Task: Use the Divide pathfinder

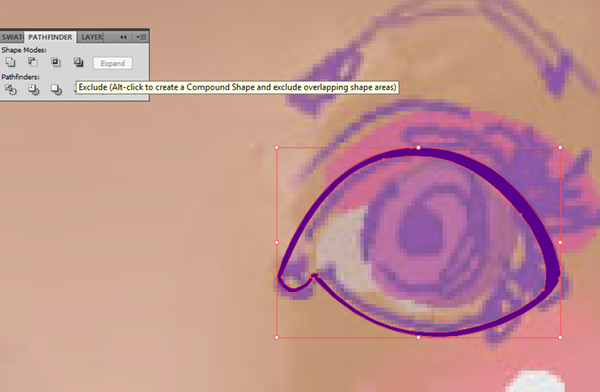Action: [x=11, y=90]
